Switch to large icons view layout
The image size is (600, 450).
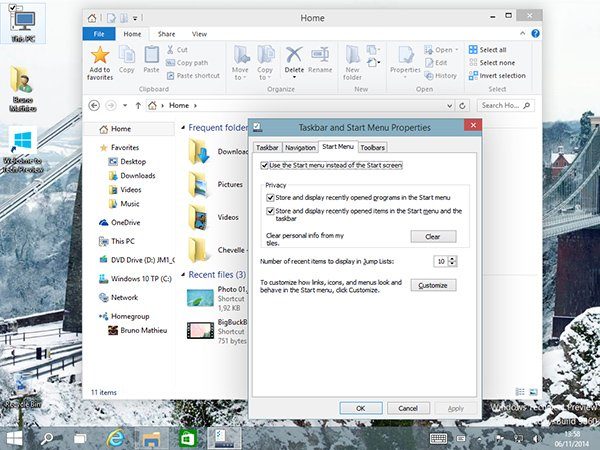coord(533,392)
